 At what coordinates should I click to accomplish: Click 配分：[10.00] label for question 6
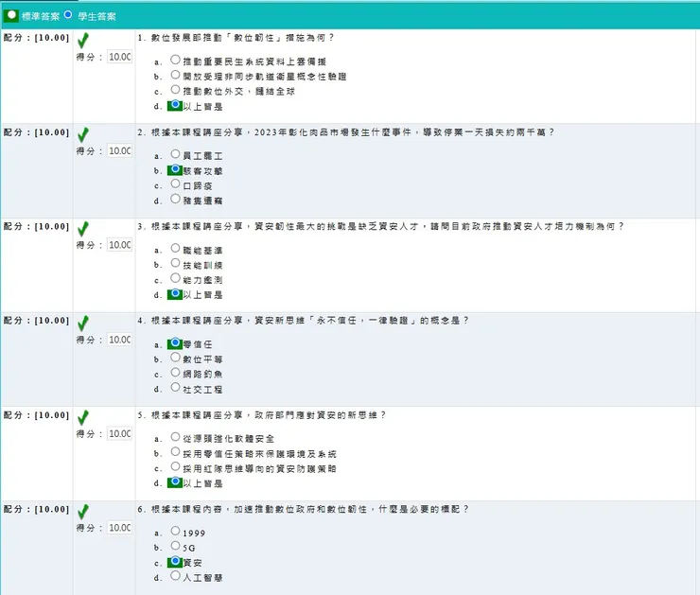point(36,509)
